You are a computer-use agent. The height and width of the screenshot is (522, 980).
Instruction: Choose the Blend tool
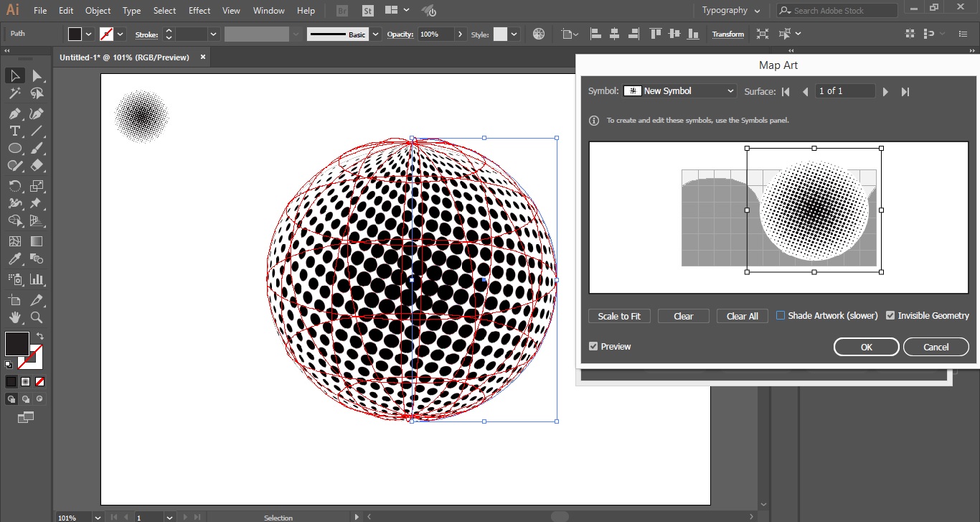(x=37, y=258)
